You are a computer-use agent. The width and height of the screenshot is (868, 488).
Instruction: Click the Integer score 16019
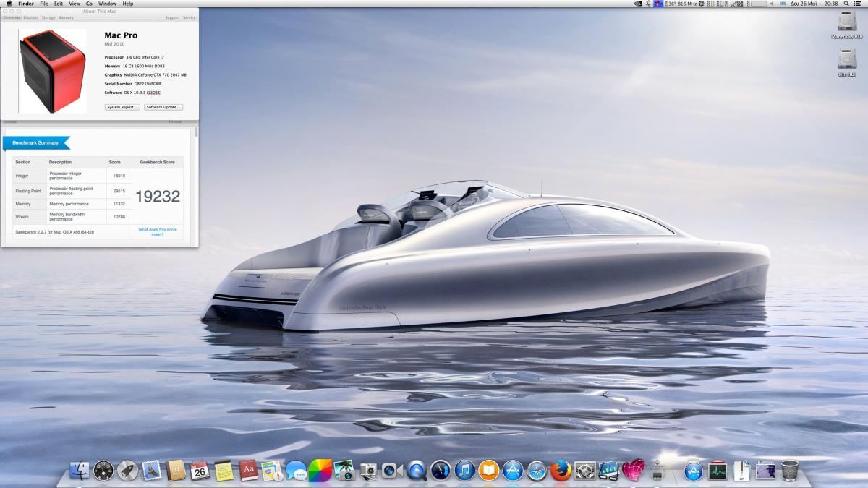coord(119,176)
